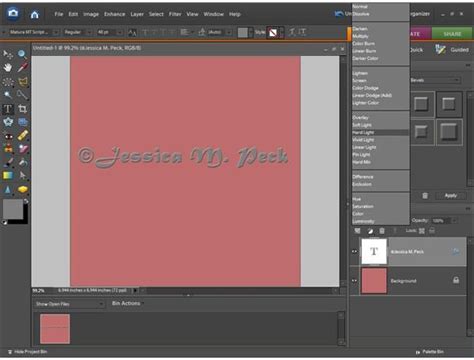The image size is (474, 360).
Task: Select the Marquee selection tool
Action: [8, 81]
